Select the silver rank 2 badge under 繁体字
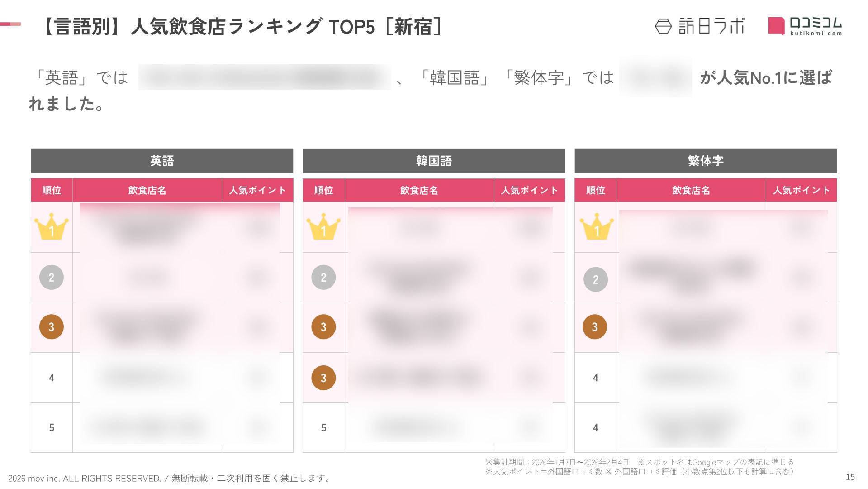Image resolution: width=868 pixels, height=489 pixels. (595, 279)
